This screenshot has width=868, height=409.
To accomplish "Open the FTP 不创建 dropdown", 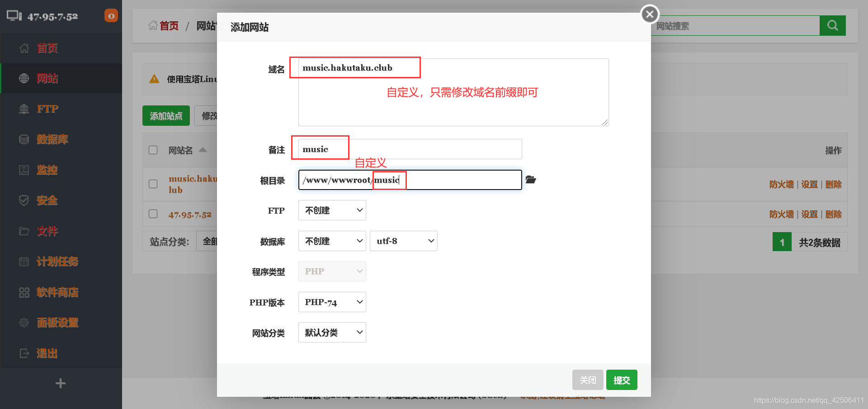I will click(332, 210).
